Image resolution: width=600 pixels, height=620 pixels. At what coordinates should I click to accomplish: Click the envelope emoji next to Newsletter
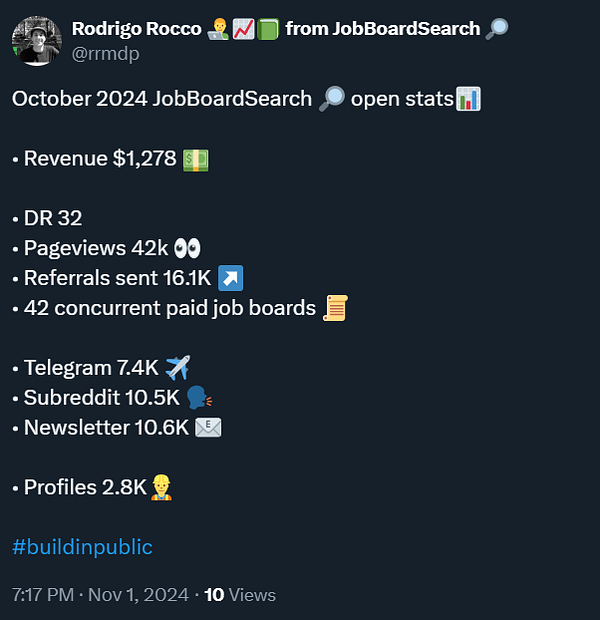click(x=208, y=428)
